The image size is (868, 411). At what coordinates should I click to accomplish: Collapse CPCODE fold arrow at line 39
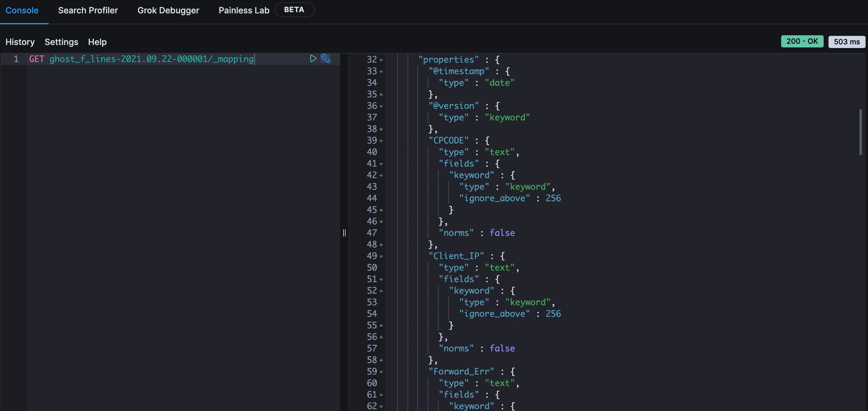point(381,141)
